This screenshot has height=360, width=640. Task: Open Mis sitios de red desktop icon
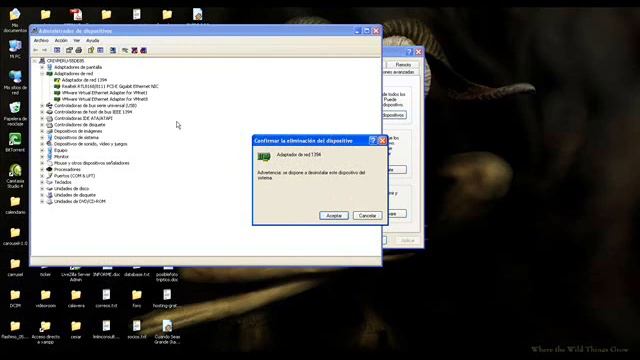coord(15,77)
